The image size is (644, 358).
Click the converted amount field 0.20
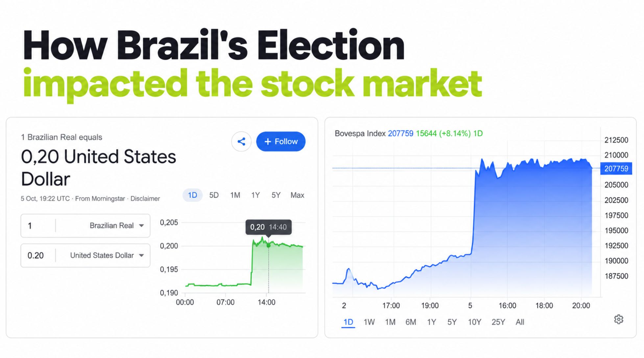[38, 256]
